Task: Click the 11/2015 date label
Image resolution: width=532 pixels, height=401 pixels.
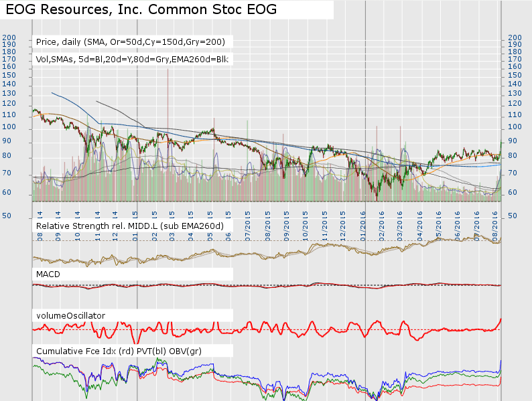Action: click(324, 226)
